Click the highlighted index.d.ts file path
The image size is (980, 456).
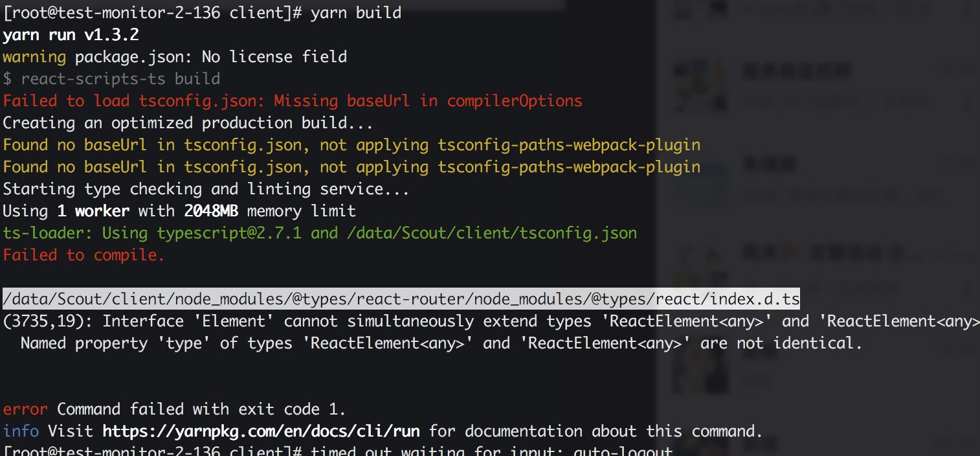tap(401, 299)
